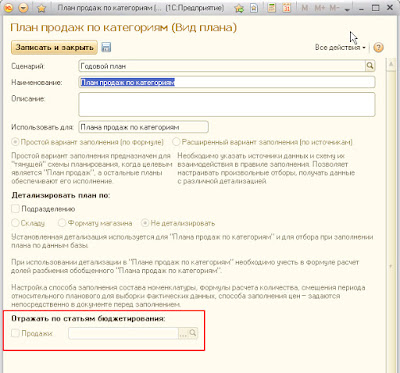Screen dimensions: 400x373
Task: Open the calculator icon in title bar
Action: point(272,8)
